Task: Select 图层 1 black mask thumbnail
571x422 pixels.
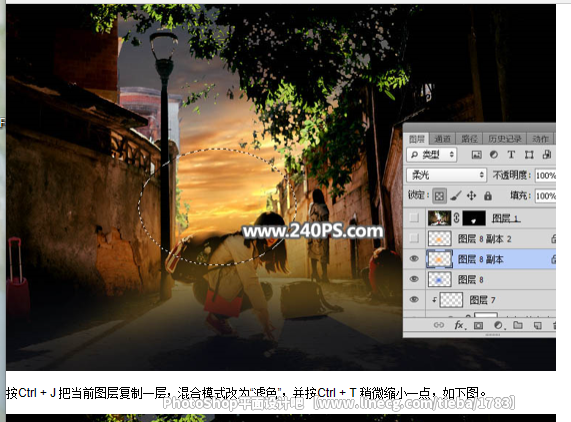Action: point(474,218)
